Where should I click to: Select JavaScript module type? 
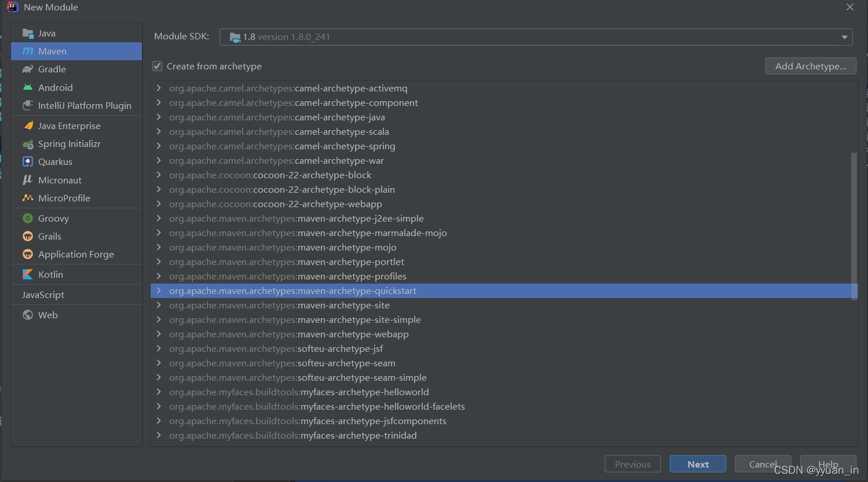[76, 295]
